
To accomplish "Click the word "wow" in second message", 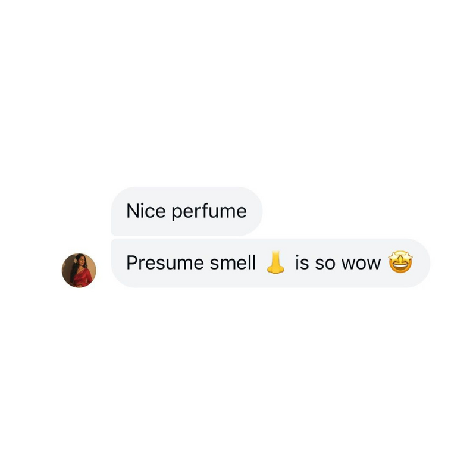I will tap(361, 264).
